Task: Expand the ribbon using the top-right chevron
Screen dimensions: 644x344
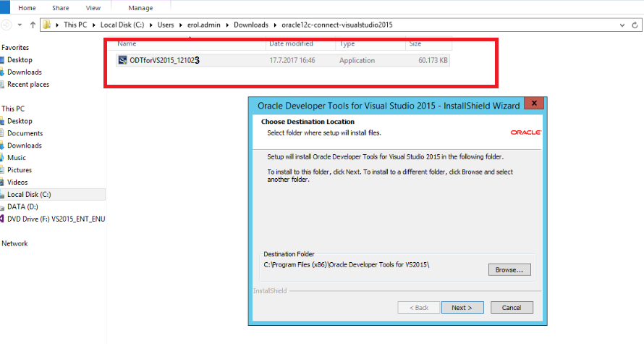Action: 637,8
